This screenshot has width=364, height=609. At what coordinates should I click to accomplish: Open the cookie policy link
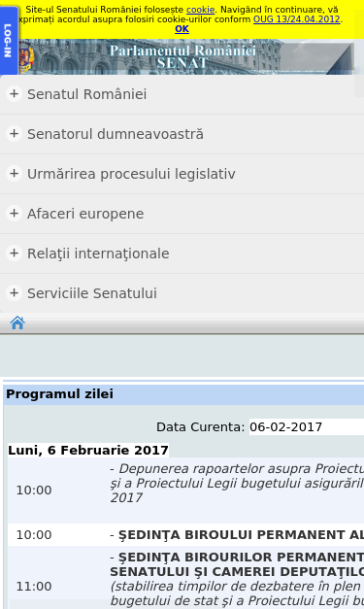[x=200, y=10]
